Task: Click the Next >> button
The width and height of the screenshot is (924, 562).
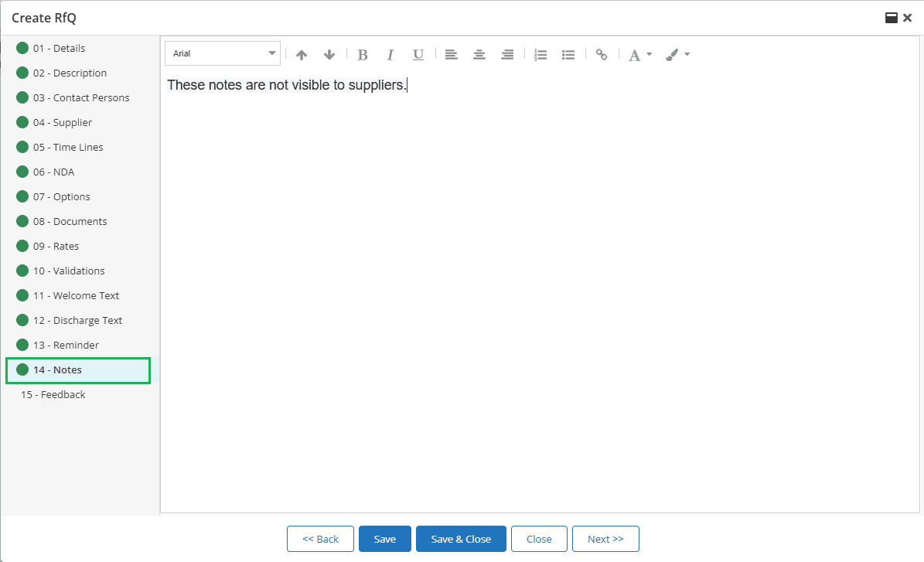Action: [605, 539]
